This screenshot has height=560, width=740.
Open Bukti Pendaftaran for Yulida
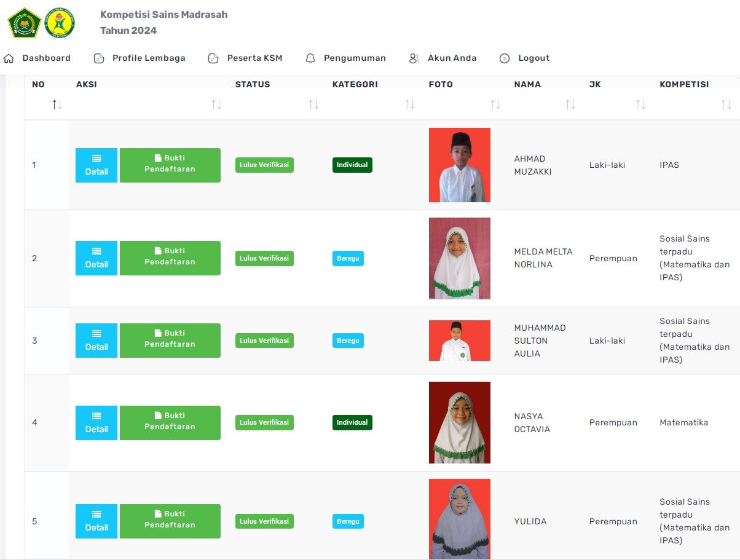(x=170, y=521)
